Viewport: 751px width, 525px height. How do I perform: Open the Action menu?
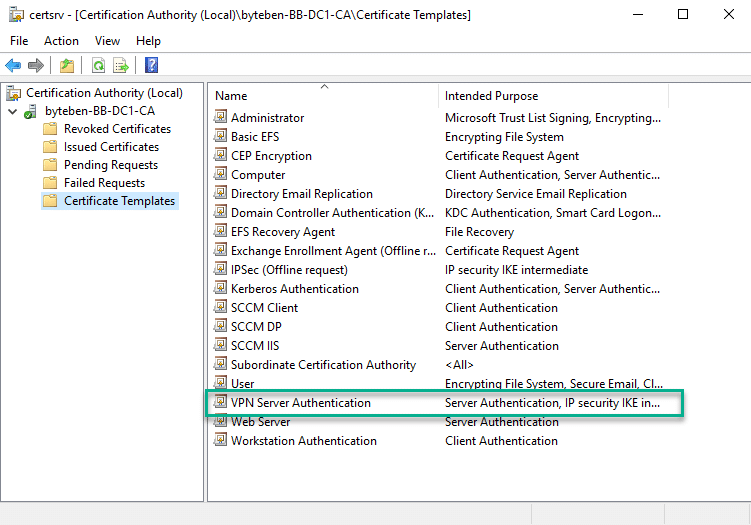[x=61, y=41]
